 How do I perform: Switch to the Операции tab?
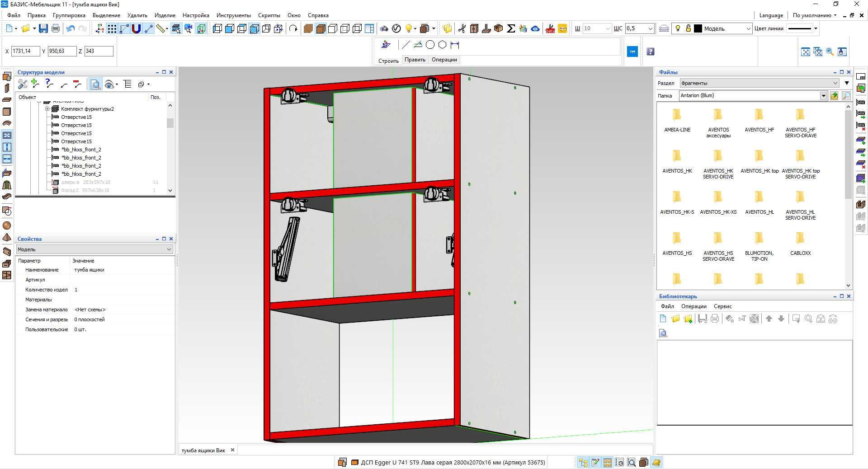444,60
